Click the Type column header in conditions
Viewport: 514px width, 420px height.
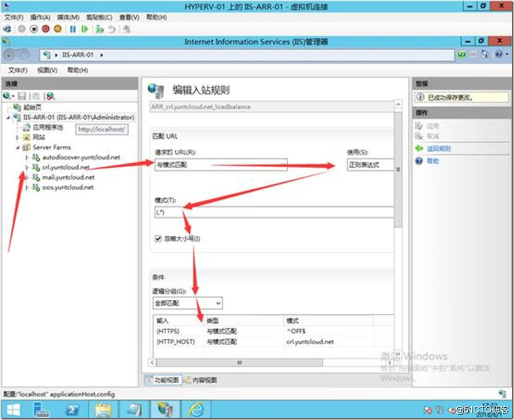244,321
